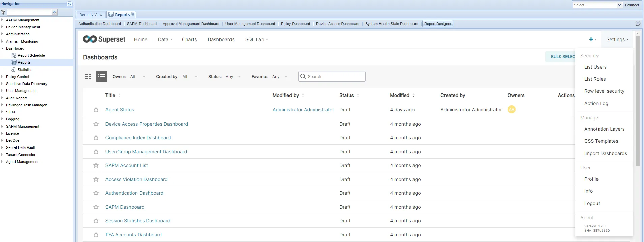
Task: Open the Action Log menu entry
Action: coord(596,103)
